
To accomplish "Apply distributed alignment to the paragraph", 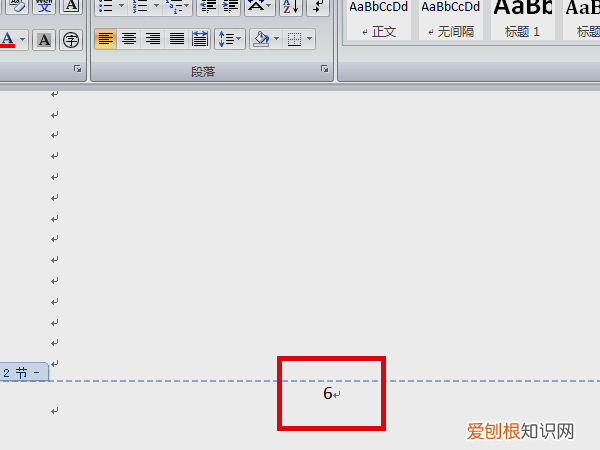I will point(200,40).
